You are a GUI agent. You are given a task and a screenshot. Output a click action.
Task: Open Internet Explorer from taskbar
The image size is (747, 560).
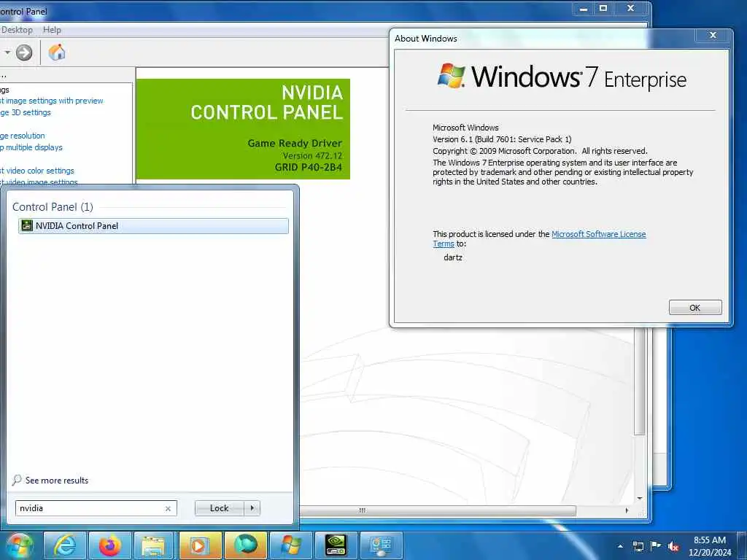65,545
